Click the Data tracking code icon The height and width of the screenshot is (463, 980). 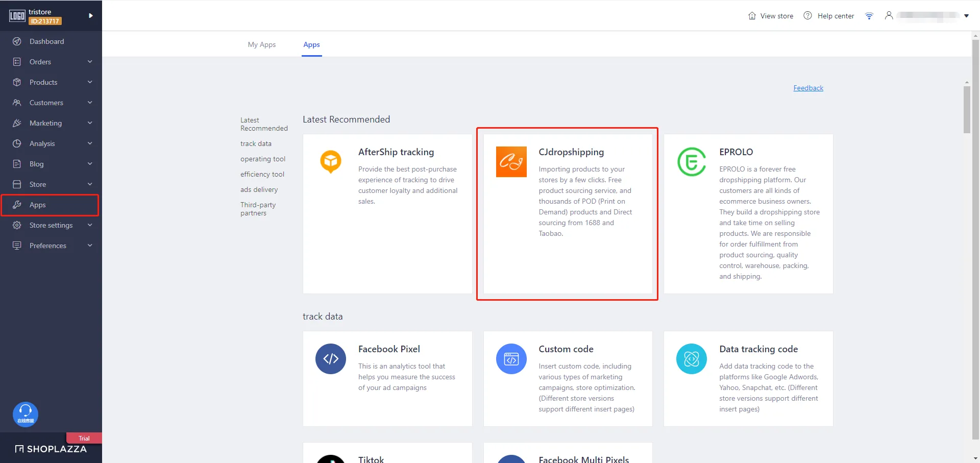tap(691, 359)
